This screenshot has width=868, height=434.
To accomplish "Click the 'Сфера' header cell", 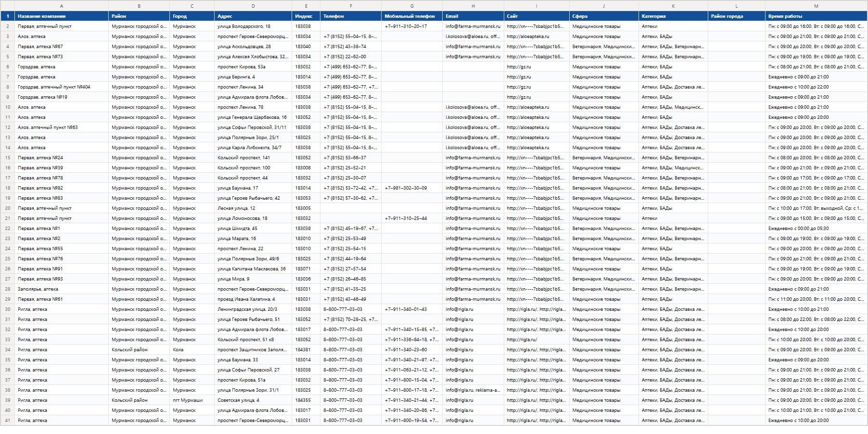I will click(604, 16).
